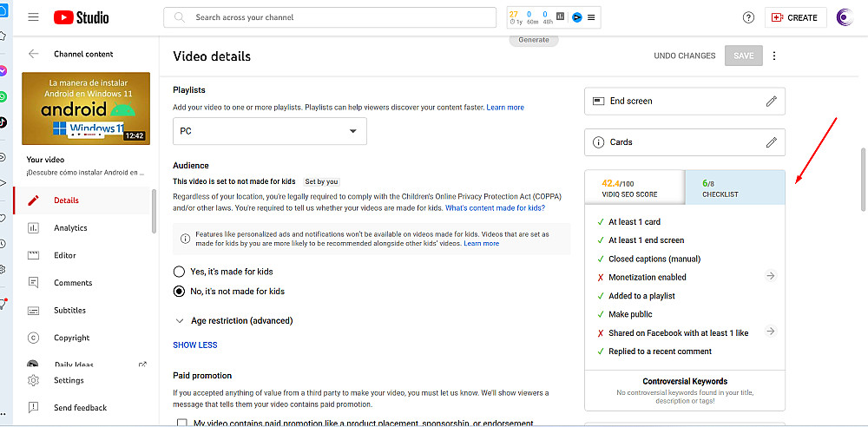Click the UNDO CHANGES button
The image size is (868, 427).
point(685,56)
